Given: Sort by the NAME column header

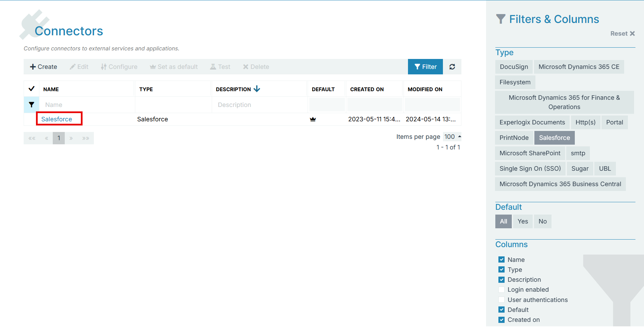Looking at the screenshot, I should [51, 89].
